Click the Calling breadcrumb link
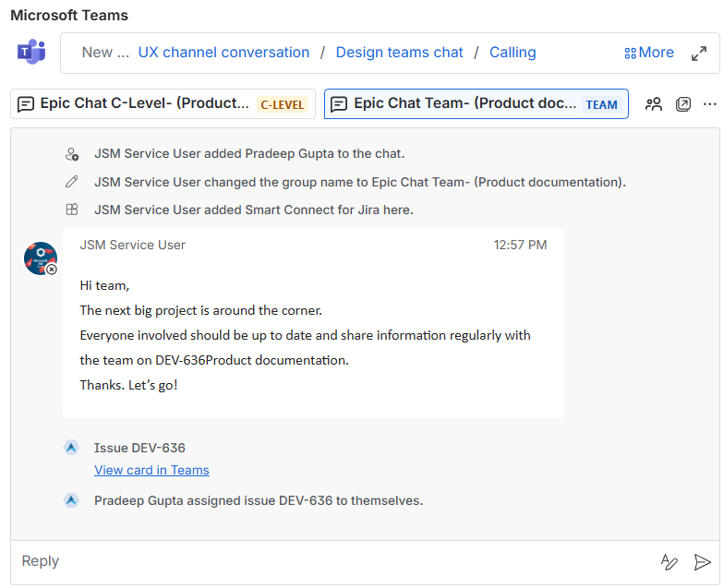Viewport: 724px width, 588px height. tap(513, 53)
